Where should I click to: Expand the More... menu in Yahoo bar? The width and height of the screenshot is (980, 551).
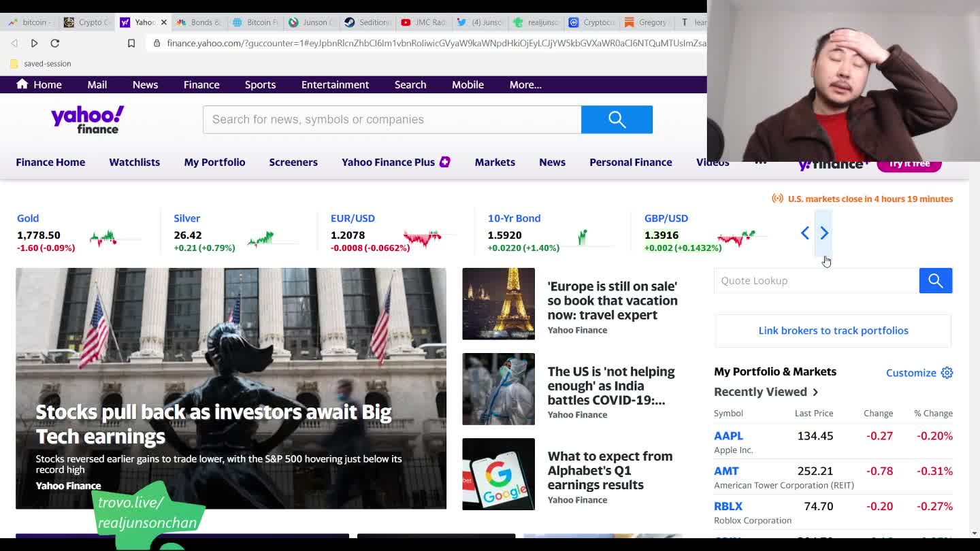pos(525,84)
